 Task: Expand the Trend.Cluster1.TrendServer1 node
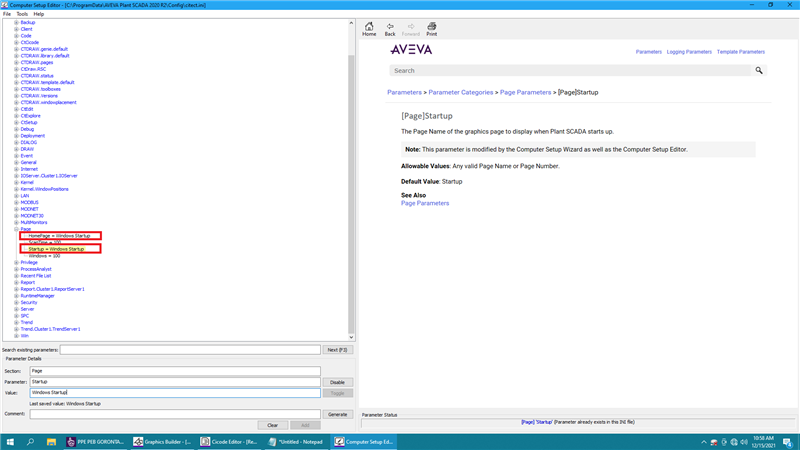click(x=16, y=329)
